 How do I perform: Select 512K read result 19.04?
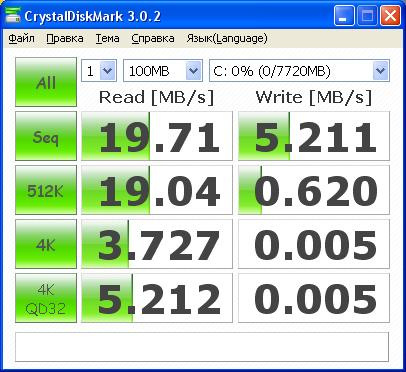(x=157, y=190)
